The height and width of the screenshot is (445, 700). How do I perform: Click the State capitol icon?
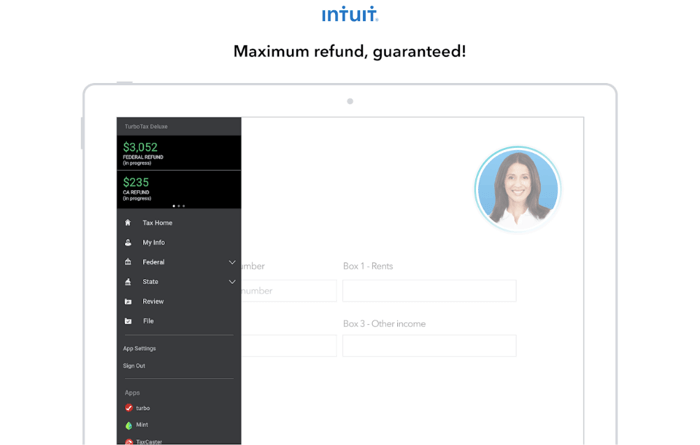[x=128, y=282]
